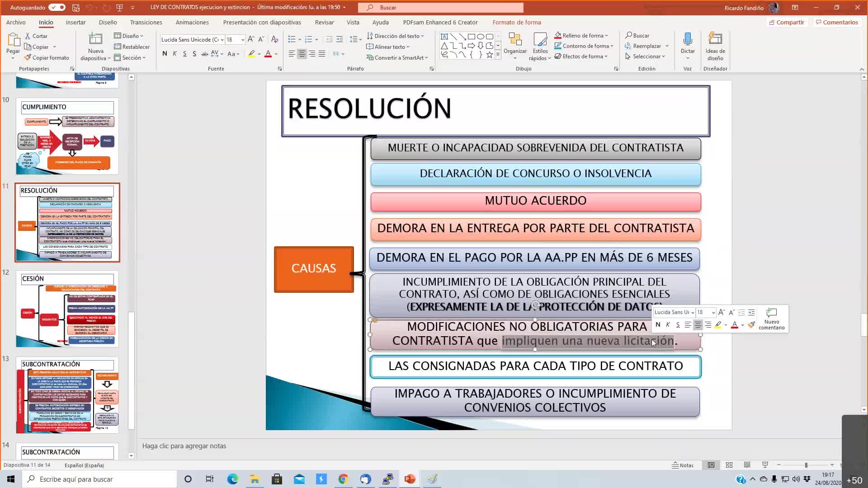Screen dimensions: 868x488
Task: Open Presentación con diapositivas tab
Action: click(262, 22)
